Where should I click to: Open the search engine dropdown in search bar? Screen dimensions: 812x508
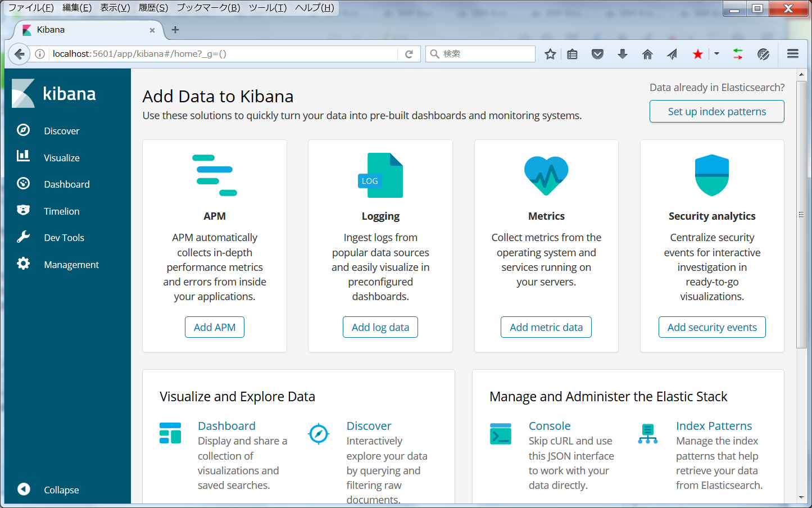tap(434, 54)
